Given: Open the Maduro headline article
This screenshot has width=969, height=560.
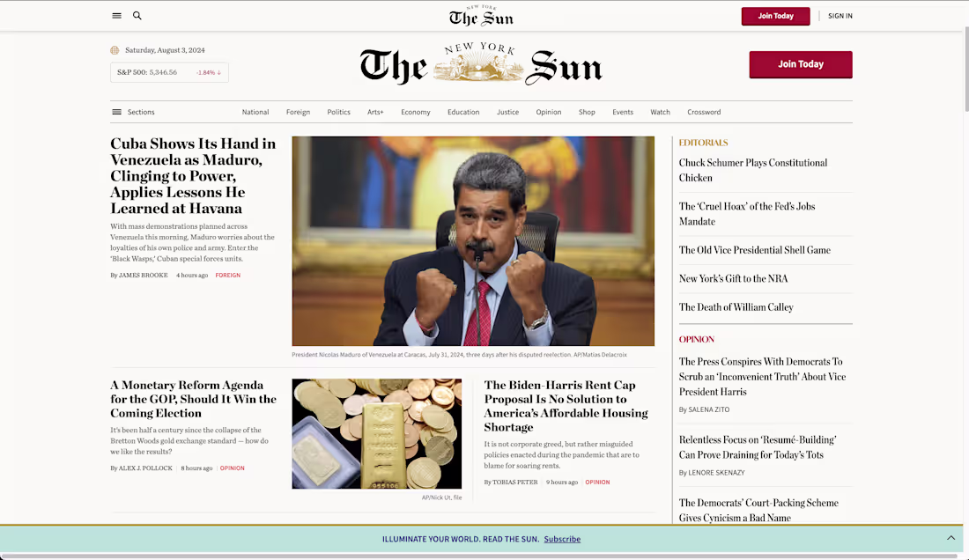Looking at the screenshot, I should (x=192, y=175).
